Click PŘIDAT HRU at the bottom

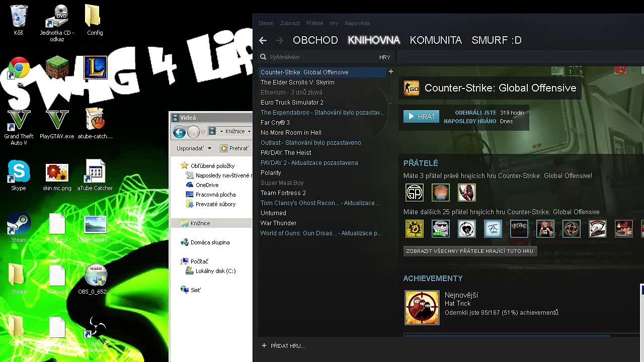coord(283,346)
